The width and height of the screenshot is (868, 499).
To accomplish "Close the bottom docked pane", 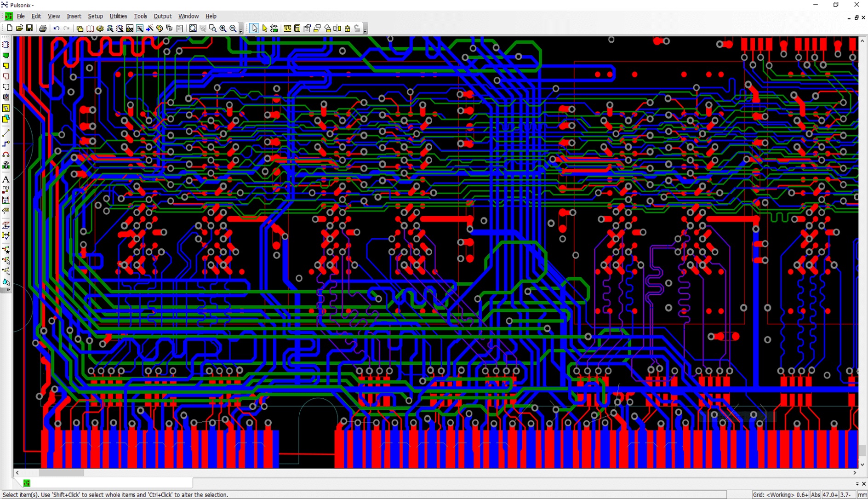I will [x=864, y=484].
